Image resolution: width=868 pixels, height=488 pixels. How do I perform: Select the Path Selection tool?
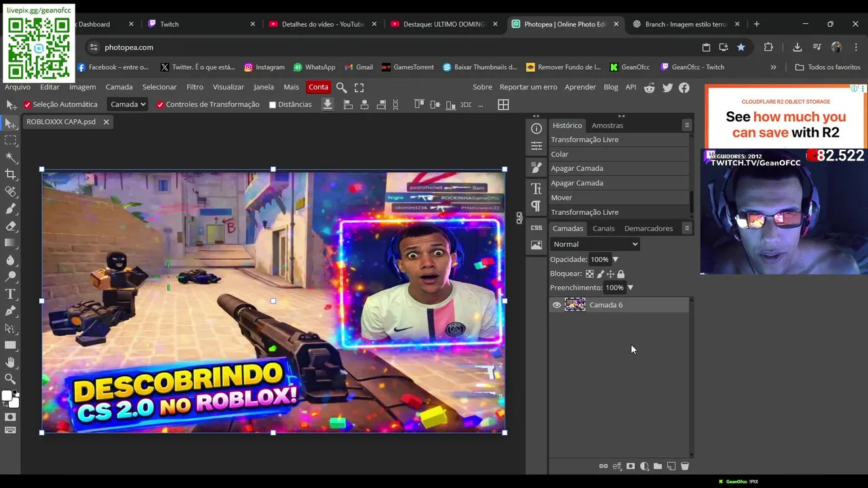click(10, 328)
